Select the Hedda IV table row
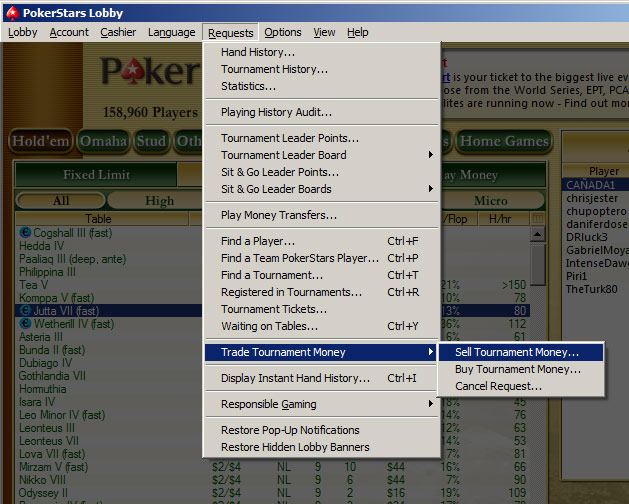 coord(108,246)
